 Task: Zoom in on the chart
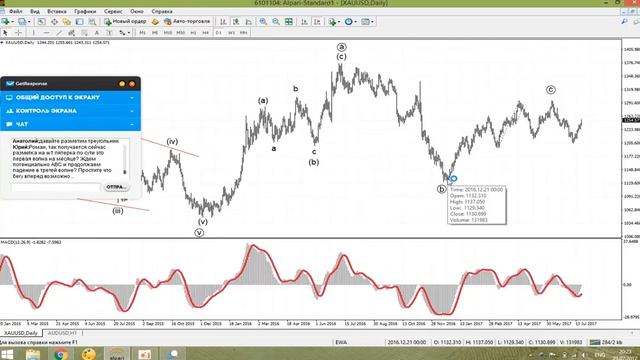[263, 22]
